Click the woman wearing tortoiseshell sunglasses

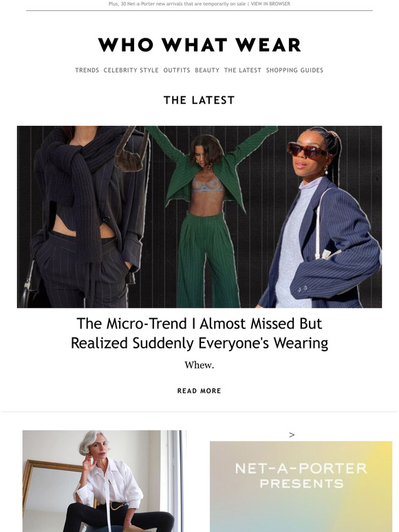coord(321,217)
